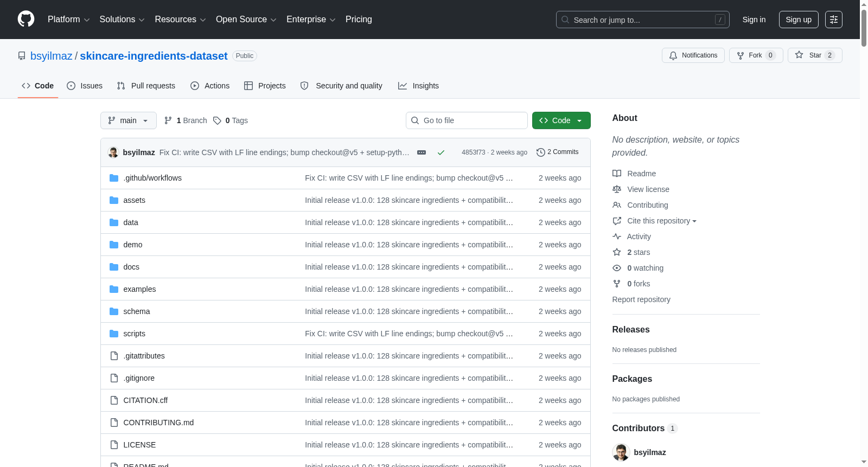The height and width of the screenshot is (467, 868).
Task: Click the tag icon next to 0 Tags
Action: pos(217,120)
